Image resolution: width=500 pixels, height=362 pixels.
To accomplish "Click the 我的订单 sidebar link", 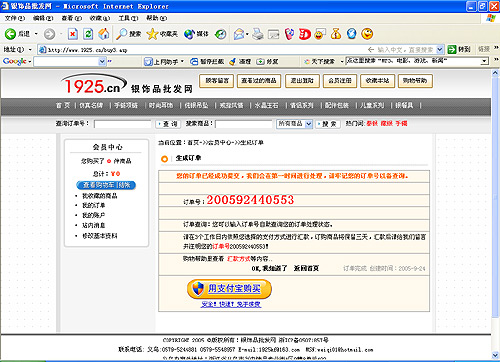I will click(94, 205).
